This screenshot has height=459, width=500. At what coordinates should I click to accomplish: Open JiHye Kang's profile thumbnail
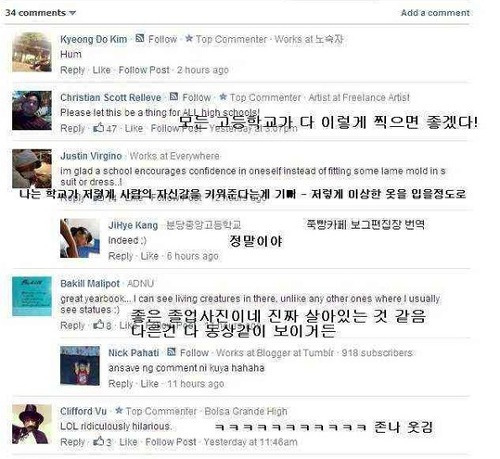[x=80, y=238]
